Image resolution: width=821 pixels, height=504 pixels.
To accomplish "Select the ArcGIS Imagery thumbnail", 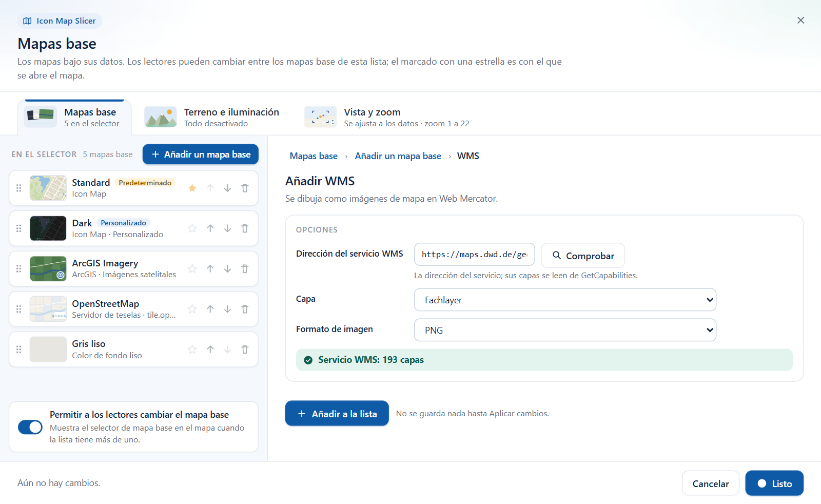I will coord(48,268).
